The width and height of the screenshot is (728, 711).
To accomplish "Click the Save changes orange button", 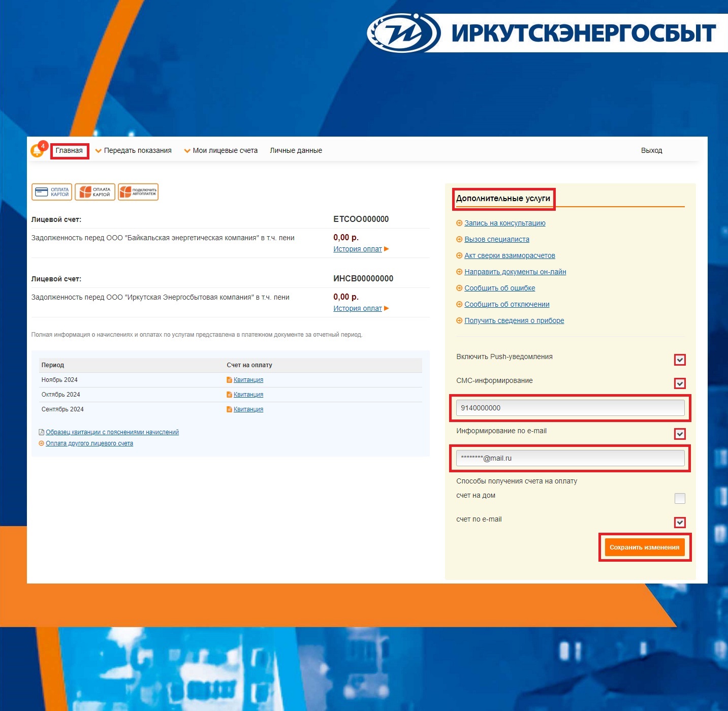I will click(x=645, y=547).
